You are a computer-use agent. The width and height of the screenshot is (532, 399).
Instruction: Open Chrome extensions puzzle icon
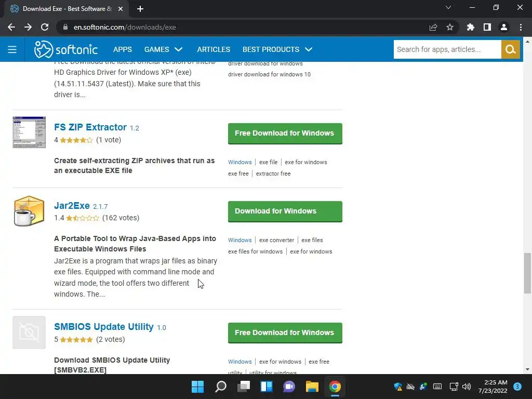(471, 27)
